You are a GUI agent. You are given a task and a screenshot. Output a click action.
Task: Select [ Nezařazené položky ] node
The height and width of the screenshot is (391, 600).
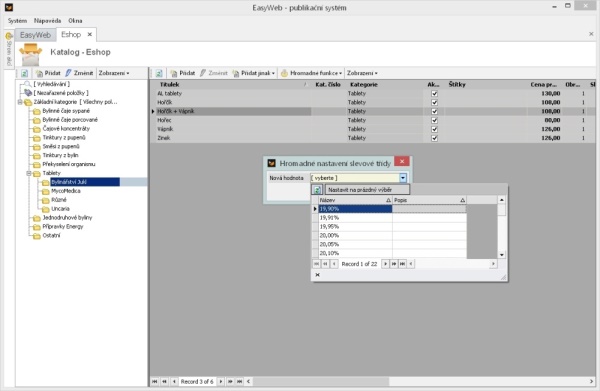pos(61,93)
